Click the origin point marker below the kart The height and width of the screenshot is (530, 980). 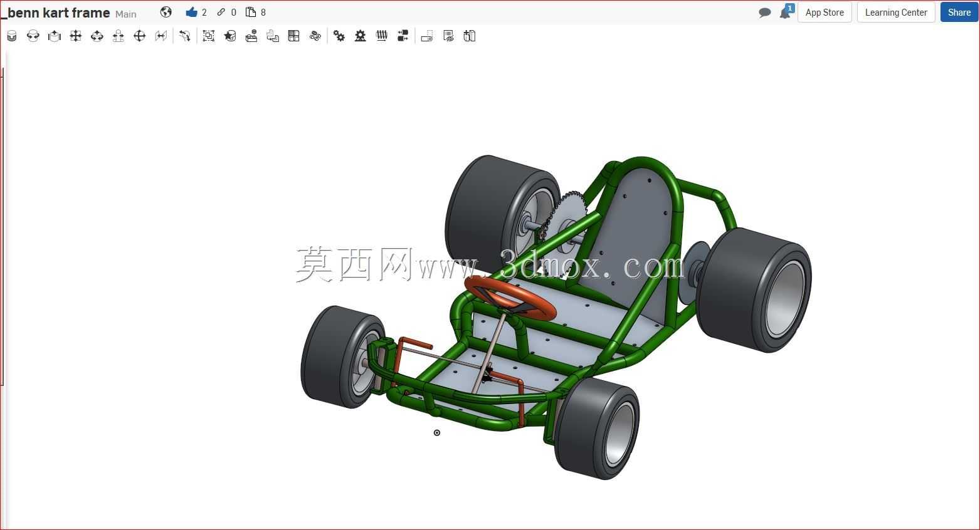coord(437,433)
